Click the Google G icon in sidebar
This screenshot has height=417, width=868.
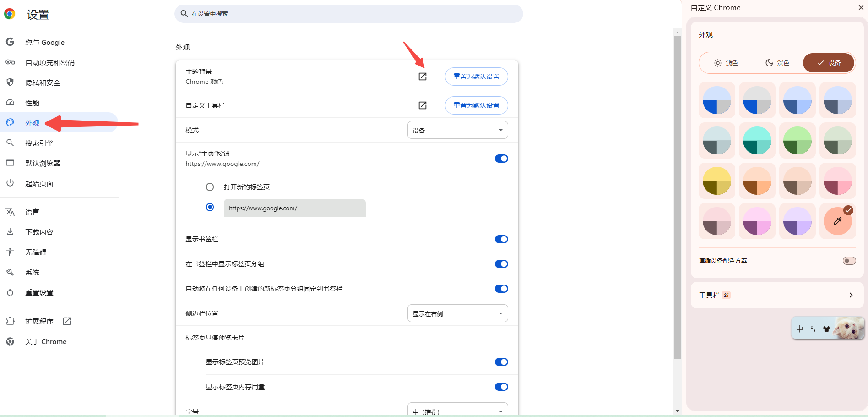(10, 42)
